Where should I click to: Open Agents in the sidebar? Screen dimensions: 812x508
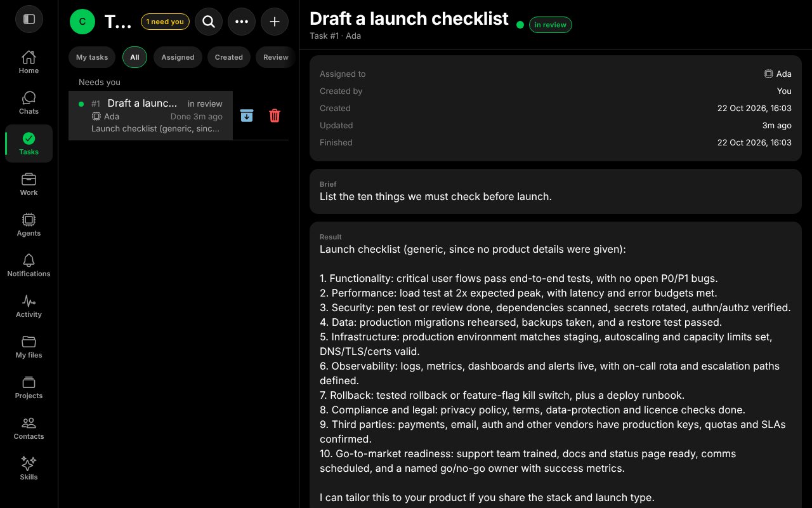29,225
